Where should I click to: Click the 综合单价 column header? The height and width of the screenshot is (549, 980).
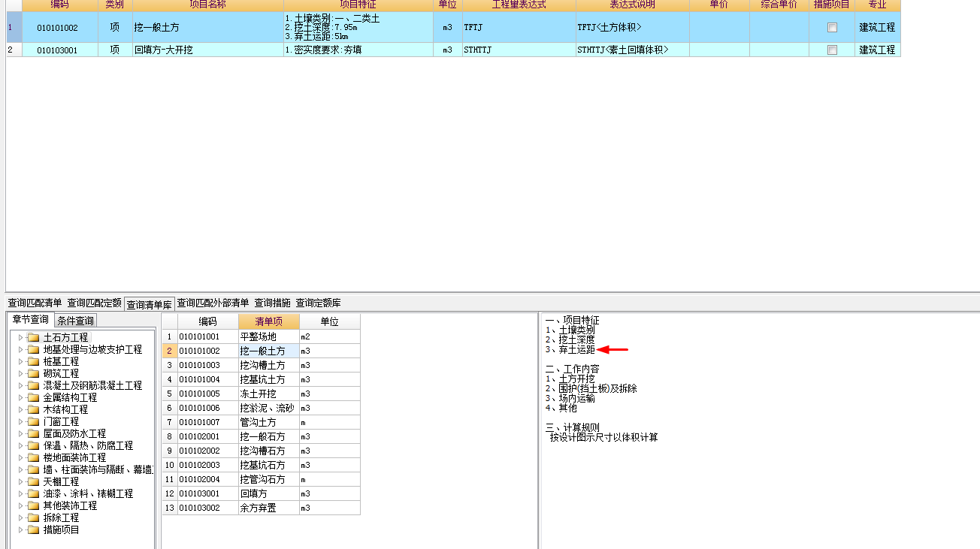point(779,5)
